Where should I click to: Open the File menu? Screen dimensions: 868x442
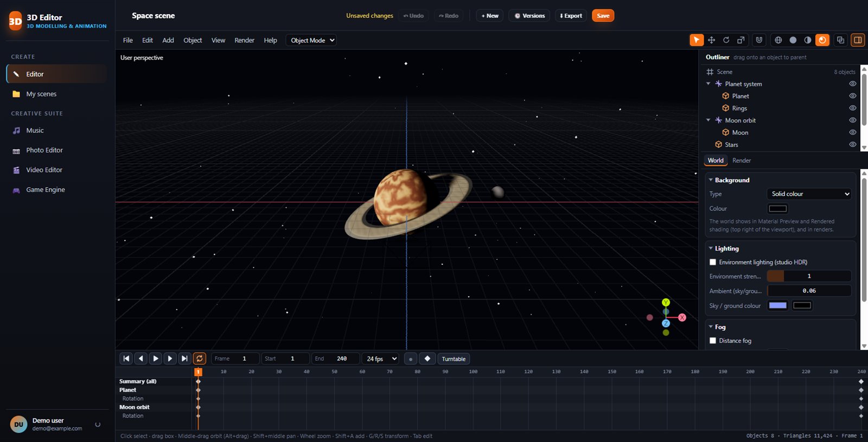click(128, 40)
